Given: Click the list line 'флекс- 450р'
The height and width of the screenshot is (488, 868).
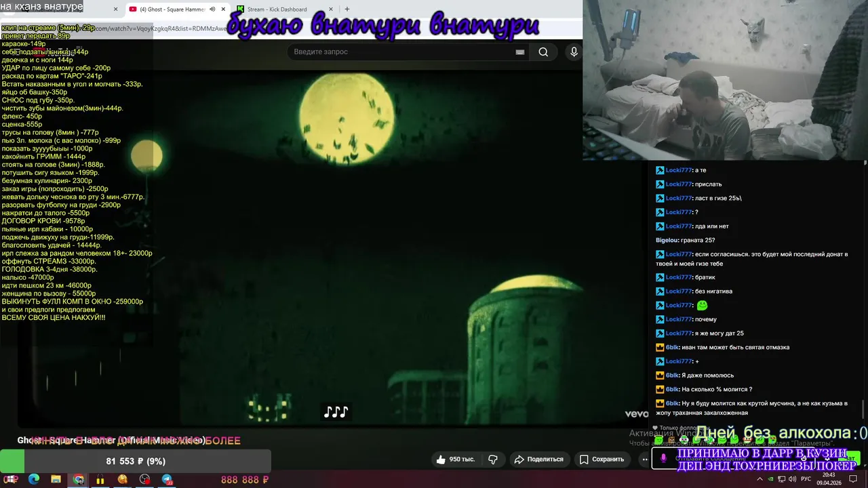Looking at the screenshot, I should tap(22, 116).
